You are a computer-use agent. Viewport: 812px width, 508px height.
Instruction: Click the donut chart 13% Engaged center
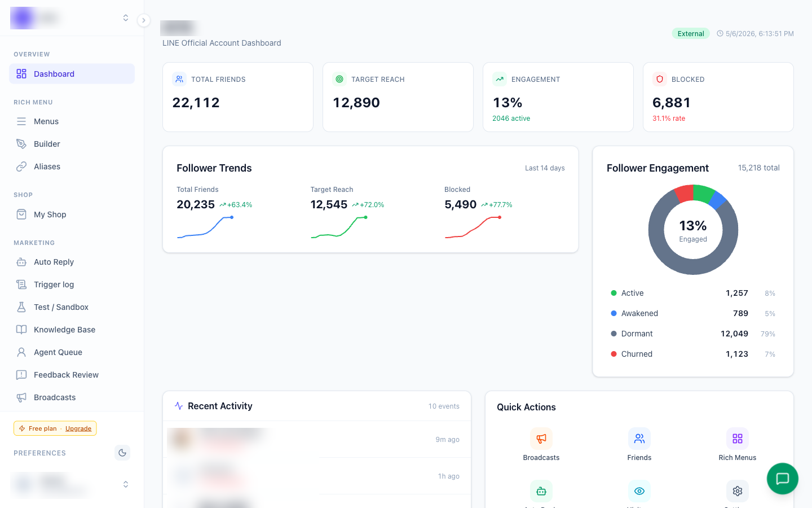[693, 230]
